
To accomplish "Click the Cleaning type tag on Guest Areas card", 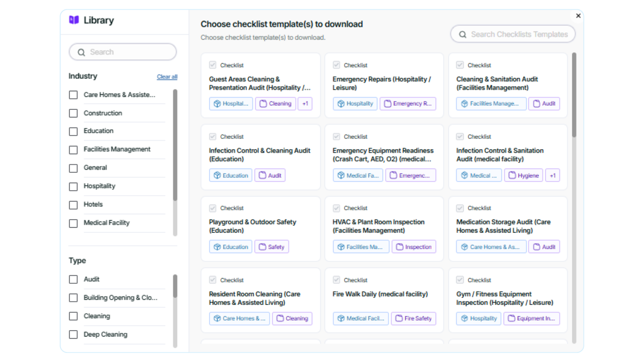I will pos(276,104).
